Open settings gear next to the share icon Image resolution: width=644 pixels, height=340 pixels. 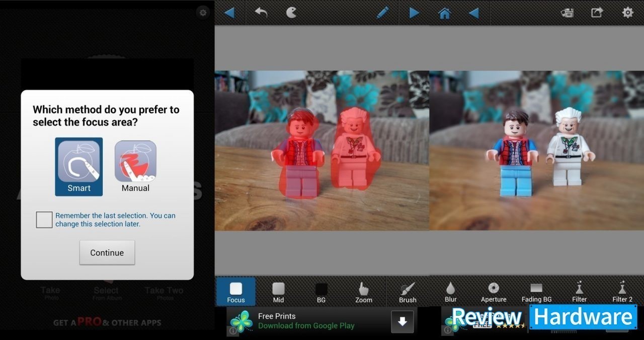(628, 13)
